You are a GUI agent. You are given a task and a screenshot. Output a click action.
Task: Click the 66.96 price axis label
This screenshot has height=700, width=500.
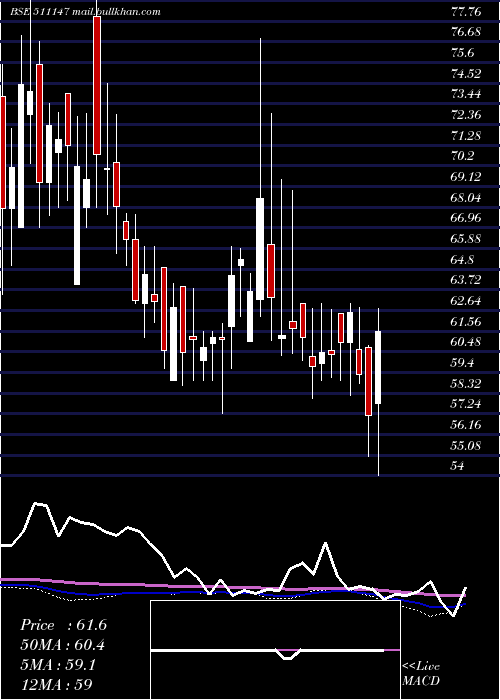(466, 218)
